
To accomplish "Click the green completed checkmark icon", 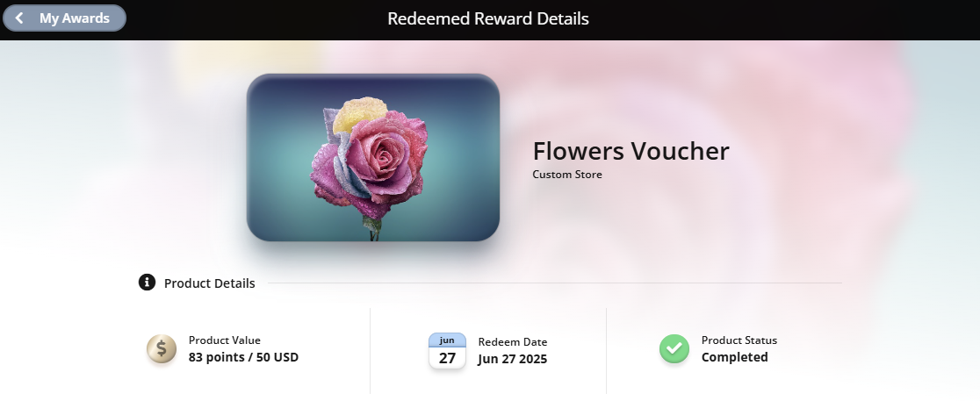I will pos(674,348).
